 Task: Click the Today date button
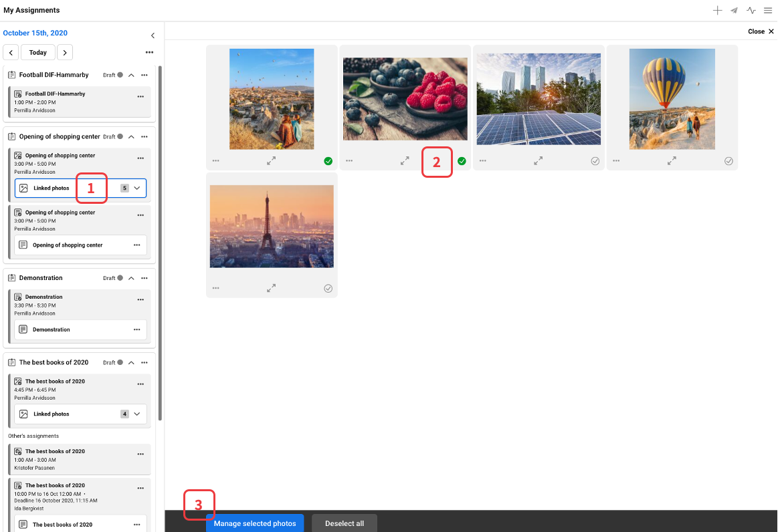(x=38, y=53)
